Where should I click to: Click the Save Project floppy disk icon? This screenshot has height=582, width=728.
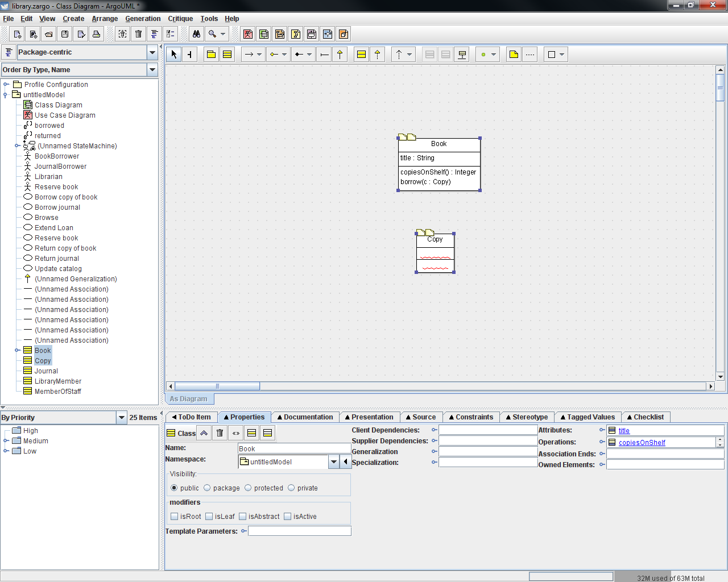65,34
